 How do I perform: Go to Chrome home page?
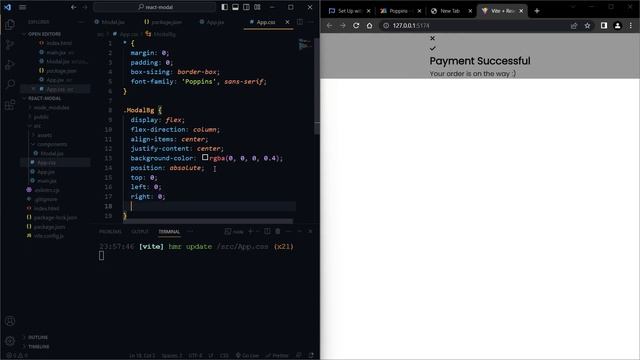[x=369, y=25]
